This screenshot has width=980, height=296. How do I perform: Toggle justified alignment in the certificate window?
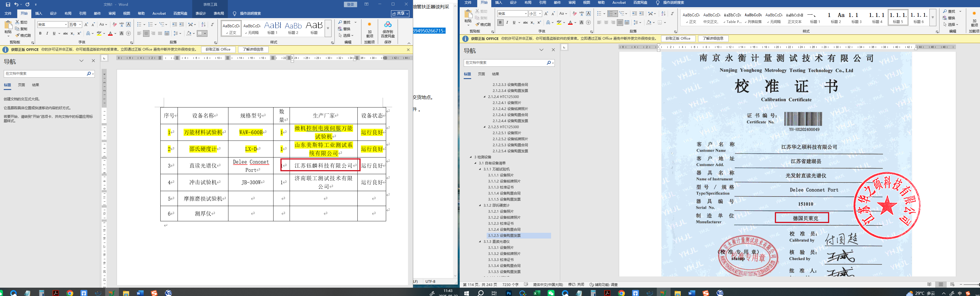point(620,22)
